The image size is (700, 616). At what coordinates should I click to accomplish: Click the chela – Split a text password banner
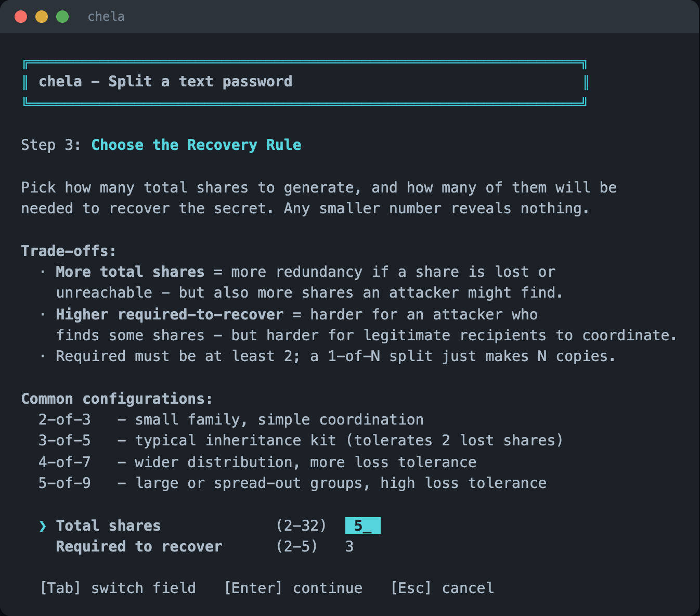coord(305,82)
